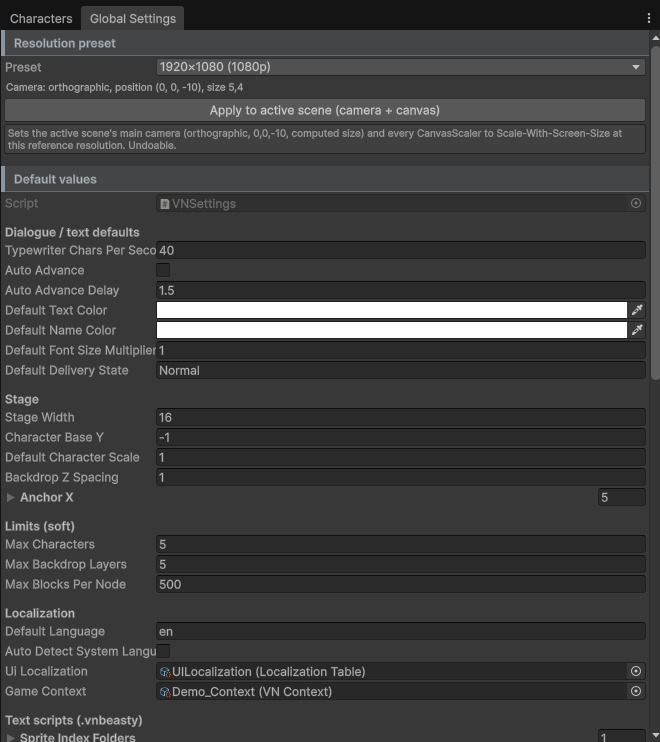Viewport: 660px width, 742px height.
Task: Edit the Default Language field
Action: coord(401,631)
